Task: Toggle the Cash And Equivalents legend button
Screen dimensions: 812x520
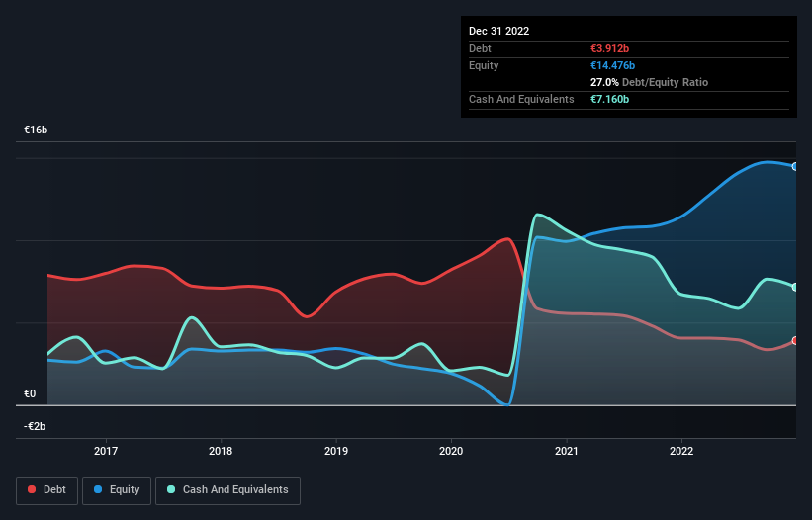Action: click(227, 490)
